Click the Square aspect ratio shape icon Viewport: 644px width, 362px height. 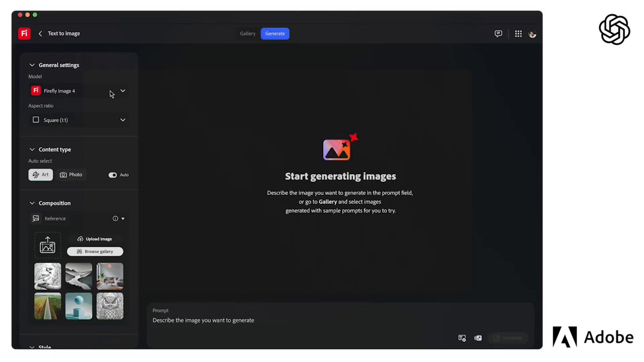(36, 120)
